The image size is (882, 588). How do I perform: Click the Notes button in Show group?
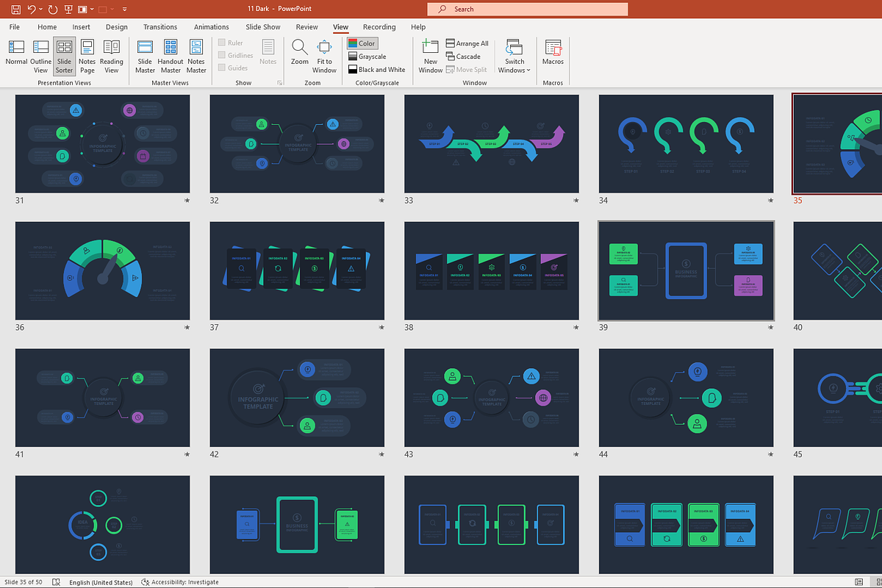(268, 52)
